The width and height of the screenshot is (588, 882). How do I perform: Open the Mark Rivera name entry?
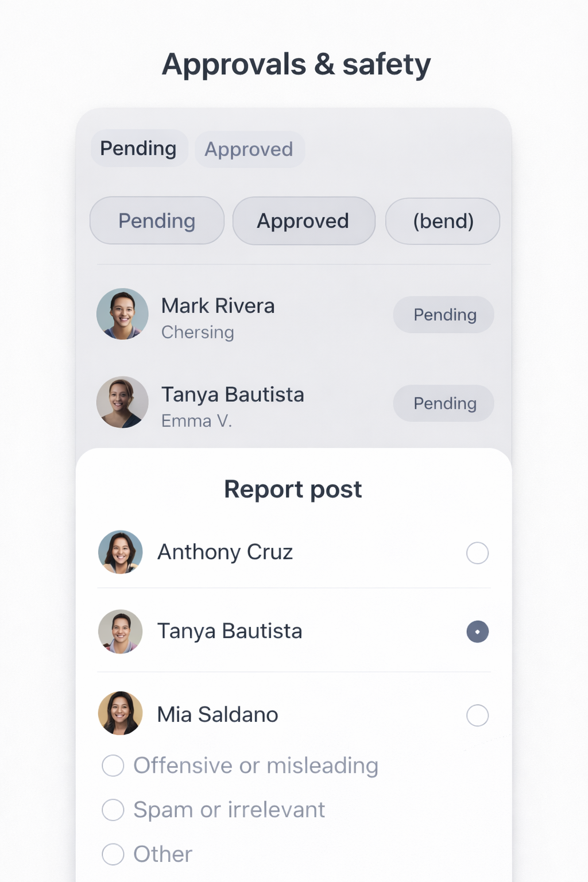click(218, 306)
